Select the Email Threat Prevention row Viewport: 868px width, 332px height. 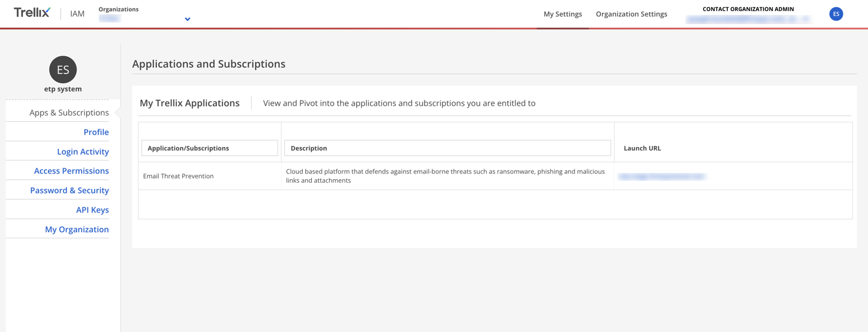point(495,176)
